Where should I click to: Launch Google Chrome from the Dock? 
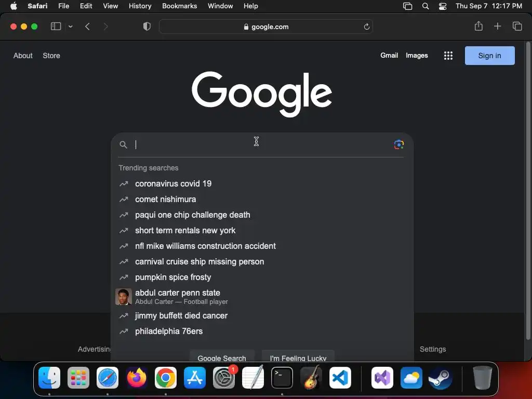click(166, 378)
